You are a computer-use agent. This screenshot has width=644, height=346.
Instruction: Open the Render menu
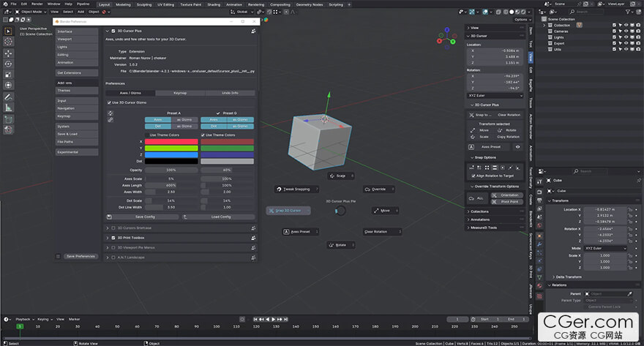click(x=37, y=4)
